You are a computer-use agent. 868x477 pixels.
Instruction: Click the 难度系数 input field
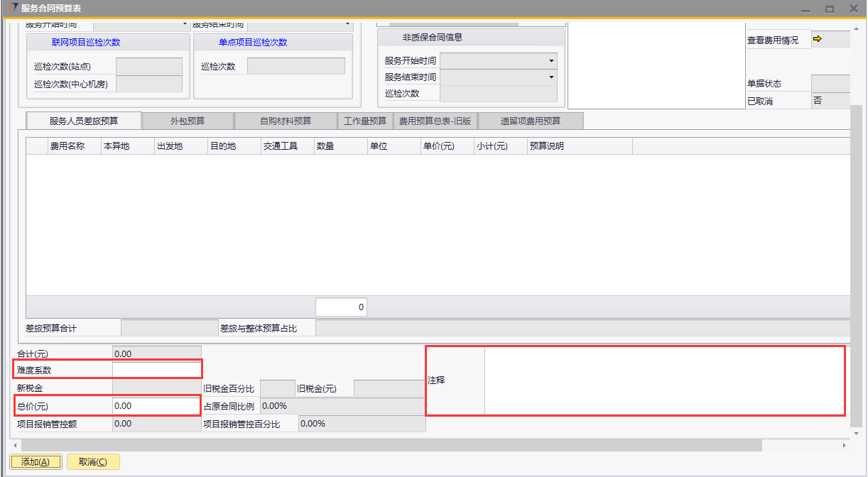[x=157, y=370]
